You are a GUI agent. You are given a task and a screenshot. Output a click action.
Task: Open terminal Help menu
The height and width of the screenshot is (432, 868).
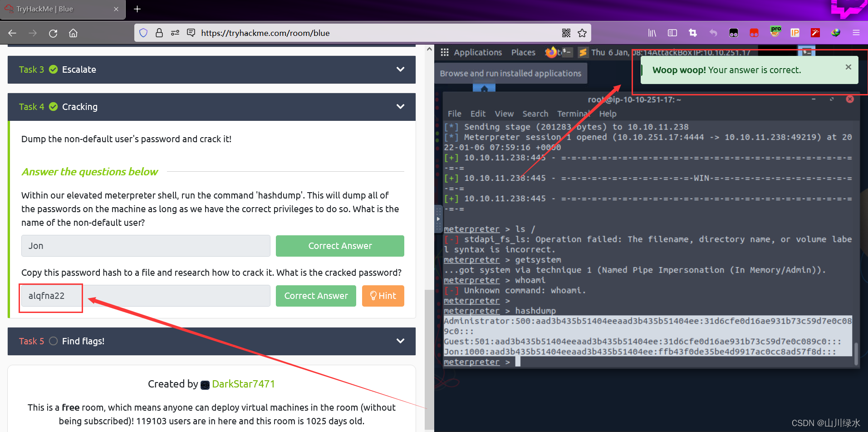coord(608,114)
